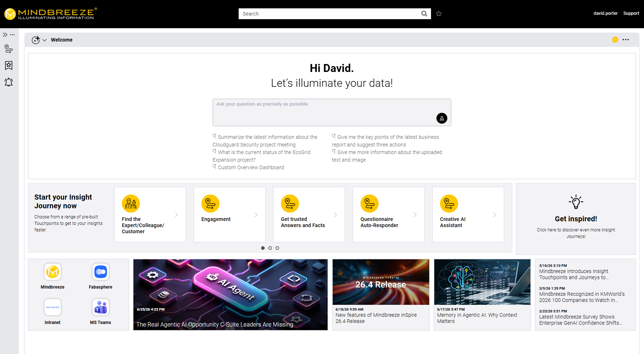Open chevron on Engagement card
644x354 pixels.
pyautogui.click(x=256, y=215)
